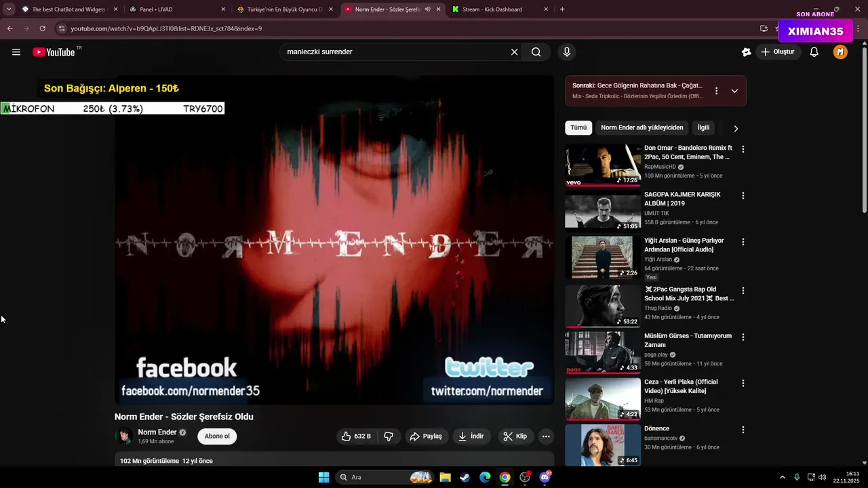The height and width of the screenshot is (488, 868).
Task: Select the İlgili filter chip
Action: tap(703, 127)
